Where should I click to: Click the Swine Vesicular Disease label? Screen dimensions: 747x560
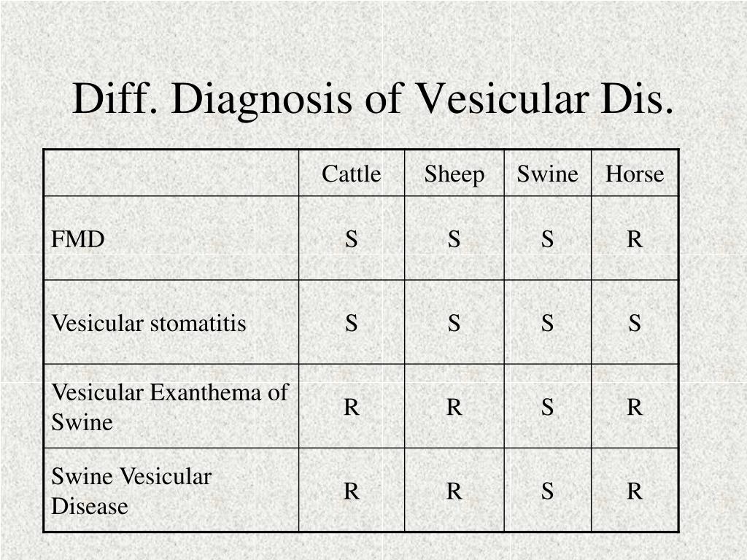[x=131, y=491]
